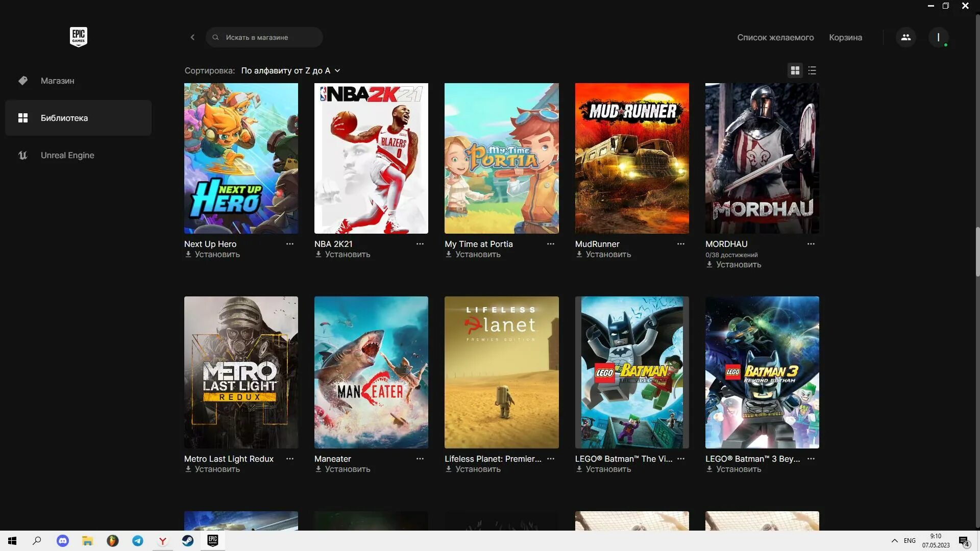Open the Windows Start menu

[x=12, y=541]
